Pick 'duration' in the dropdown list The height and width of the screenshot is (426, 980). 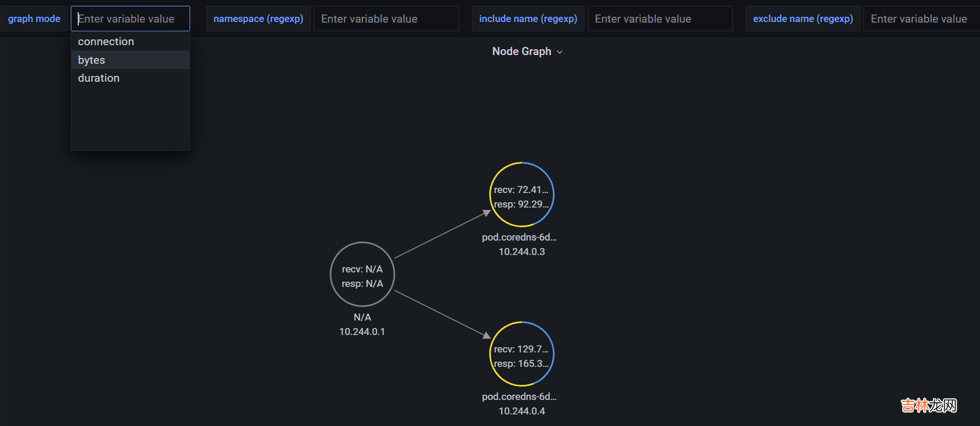99,78
